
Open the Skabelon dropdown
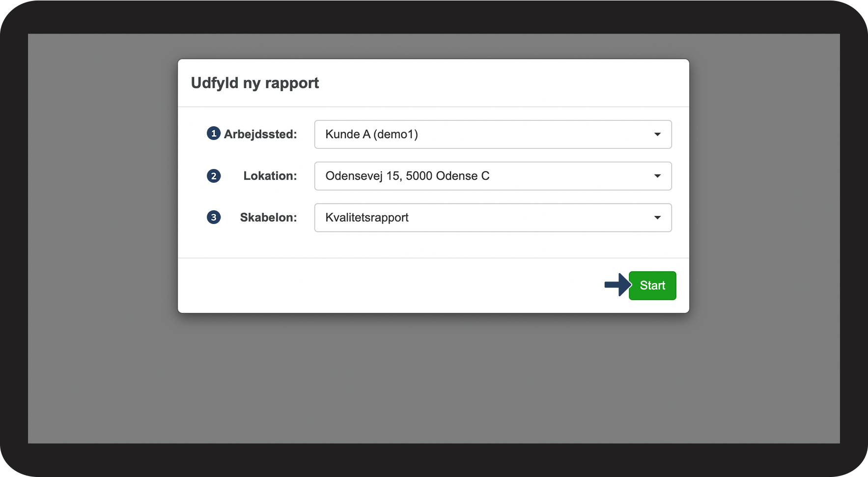point(492,218)
